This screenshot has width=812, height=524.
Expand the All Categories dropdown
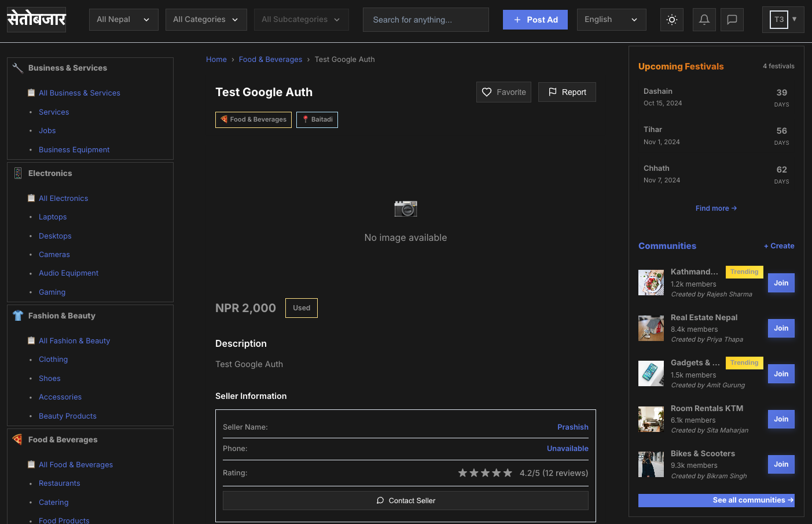[x=206, y=20]
